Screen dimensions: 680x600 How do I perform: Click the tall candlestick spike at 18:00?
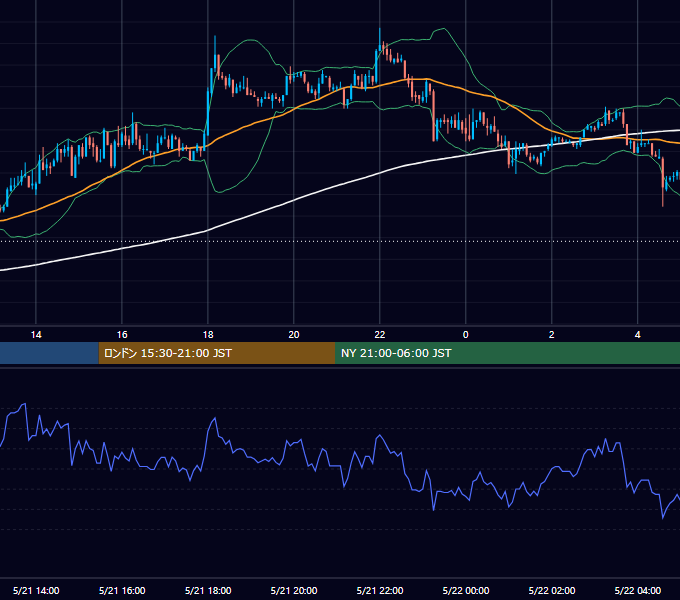[x=215, y=54]
